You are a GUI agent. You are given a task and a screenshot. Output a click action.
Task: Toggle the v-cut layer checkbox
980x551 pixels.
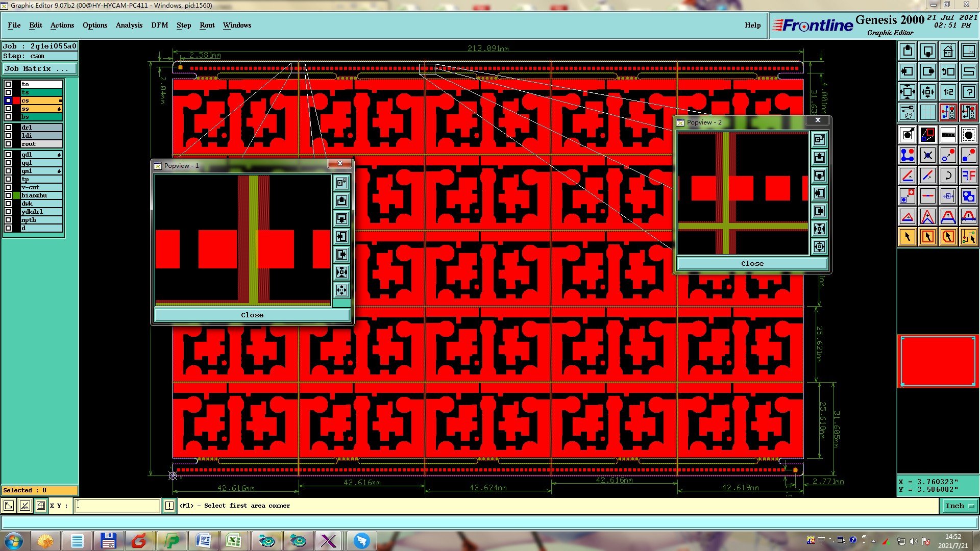[8, 187]
